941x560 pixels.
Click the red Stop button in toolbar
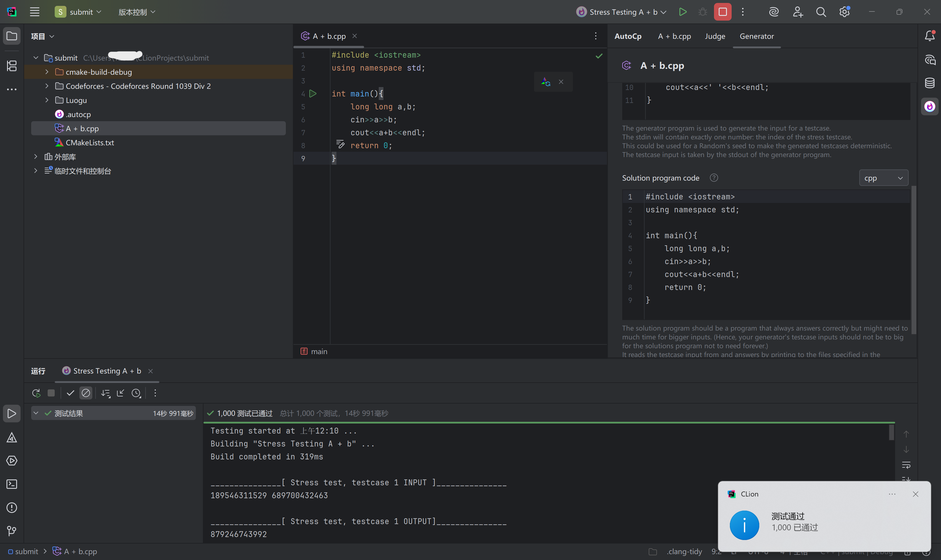722,12
